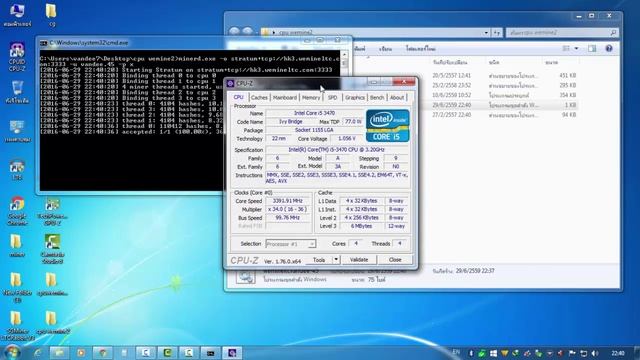Open the Explorer view options dropdown arrow
This screenshot has height=360, width=640.
(x=576, y=49)
